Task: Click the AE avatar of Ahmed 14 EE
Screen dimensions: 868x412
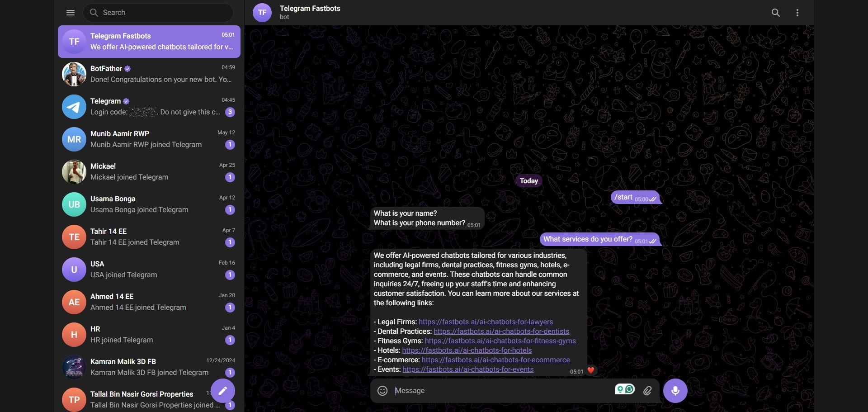Action: (74, 302)
